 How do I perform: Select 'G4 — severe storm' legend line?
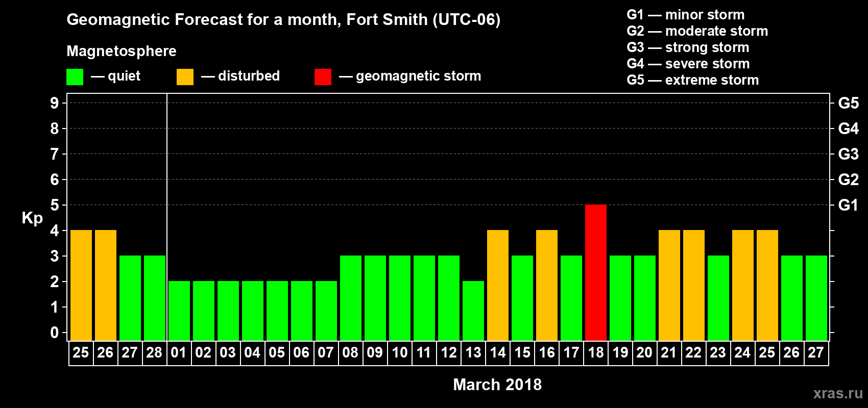coord(688,64)
